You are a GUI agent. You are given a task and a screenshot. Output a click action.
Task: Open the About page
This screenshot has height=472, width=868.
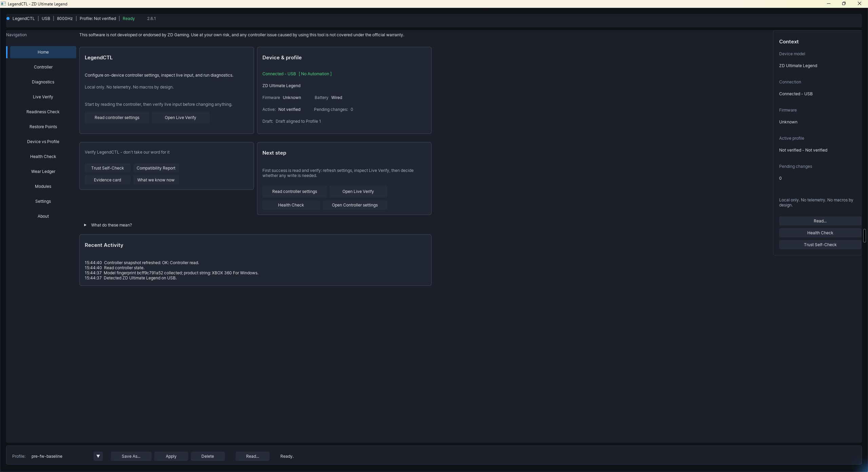point(43,216)
